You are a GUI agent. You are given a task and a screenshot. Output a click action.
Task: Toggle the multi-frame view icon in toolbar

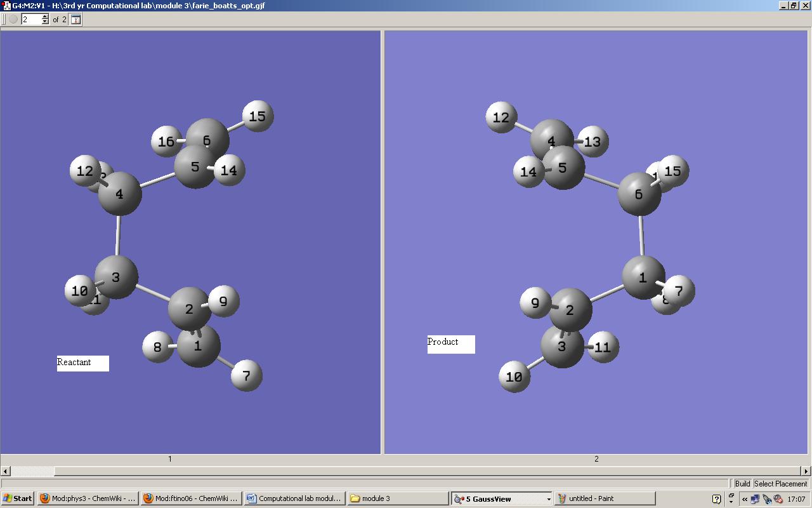(x=75, y=20)
